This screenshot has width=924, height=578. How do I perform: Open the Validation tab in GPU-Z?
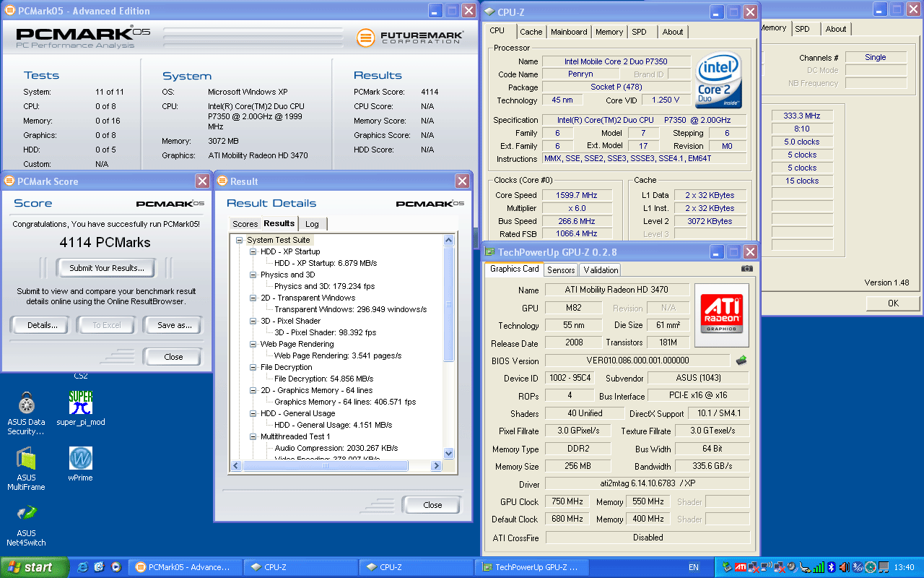tap(601, 269)
